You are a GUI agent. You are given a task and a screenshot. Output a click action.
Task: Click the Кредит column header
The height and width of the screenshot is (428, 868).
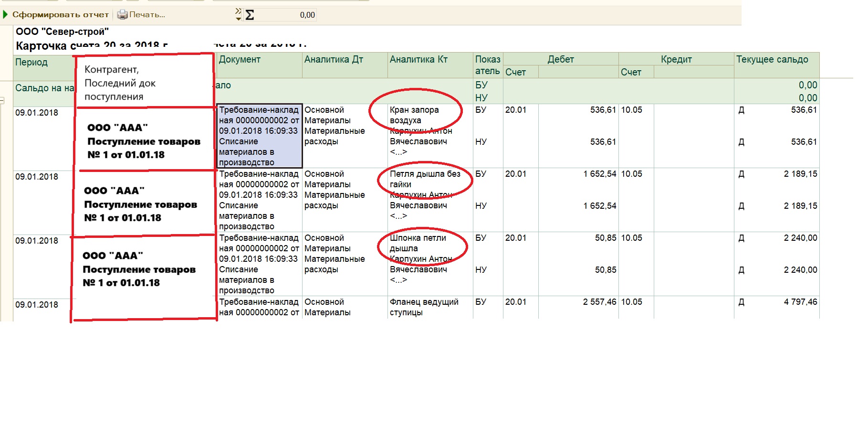point(676,59)
